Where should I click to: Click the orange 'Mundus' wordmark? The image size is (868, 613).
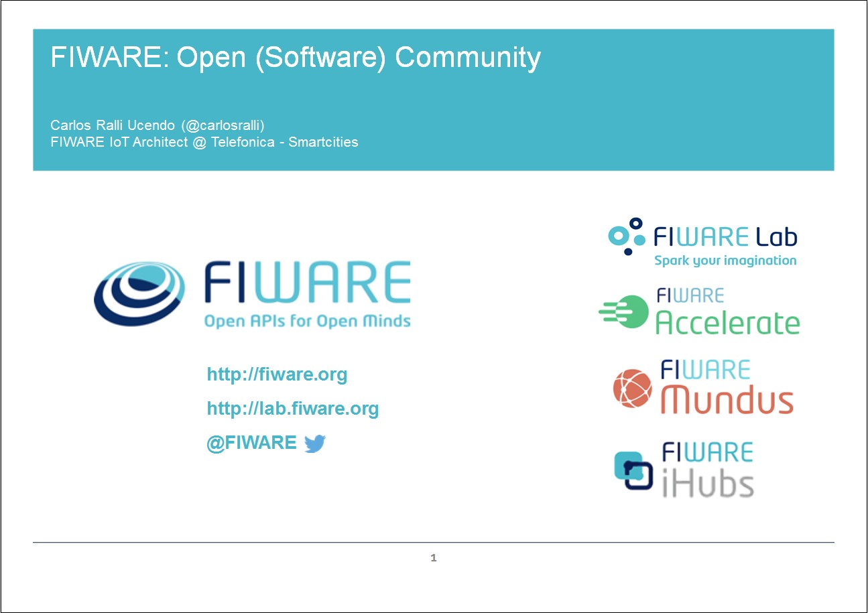727,401
